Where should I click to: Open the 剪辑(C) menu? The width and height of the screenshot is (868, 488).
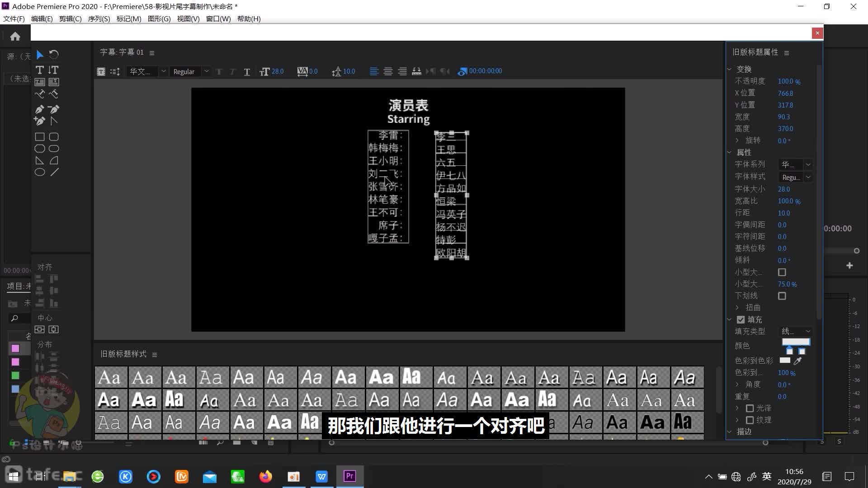tap(71, 19)
